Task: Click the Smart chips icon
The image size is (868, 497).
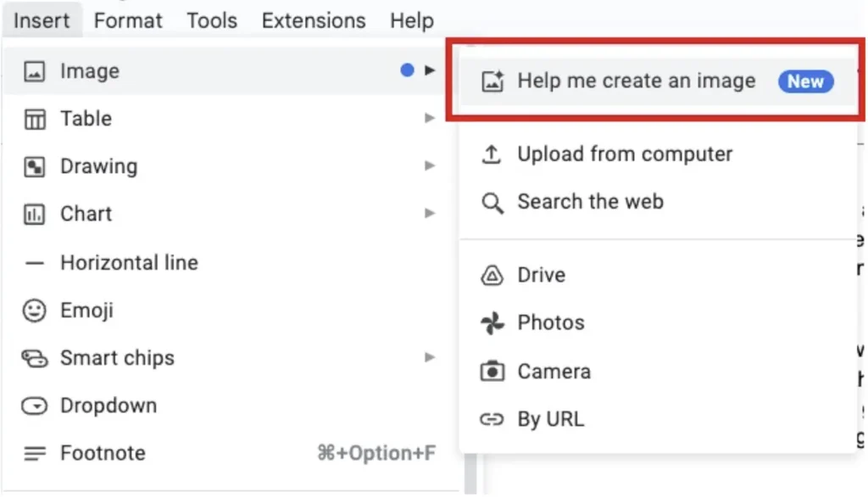Action: click(34, 359)
